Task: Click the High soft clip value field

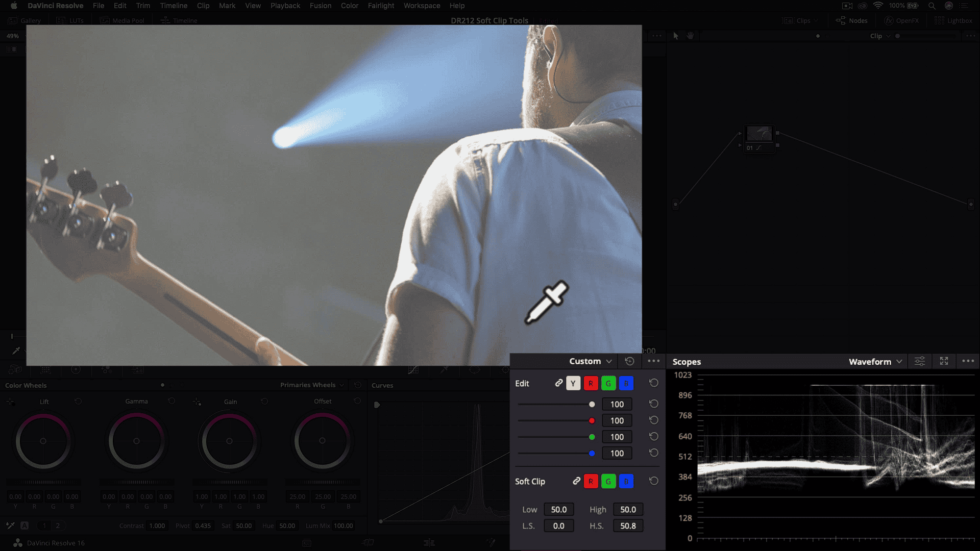Action: click(x=628, y=510)
